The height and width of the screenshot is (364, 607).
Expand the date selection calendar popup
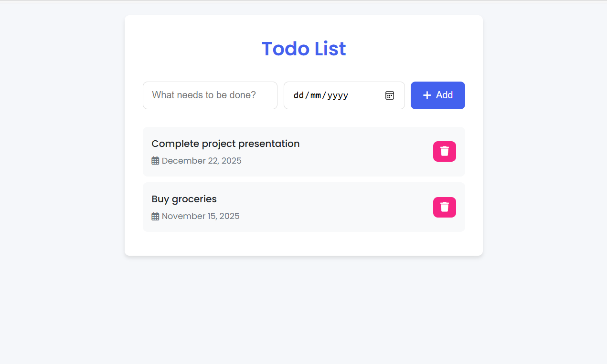coord(390,95)
